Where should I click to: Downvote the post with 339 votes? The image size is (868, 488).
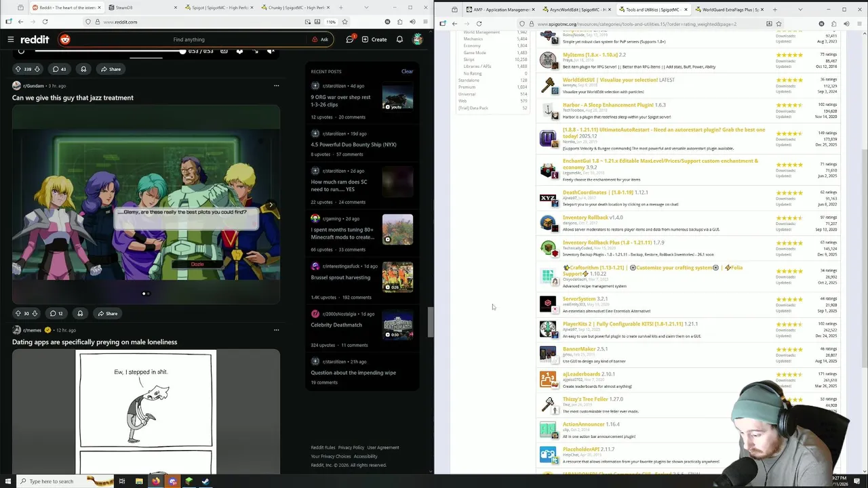click(37, 69)
